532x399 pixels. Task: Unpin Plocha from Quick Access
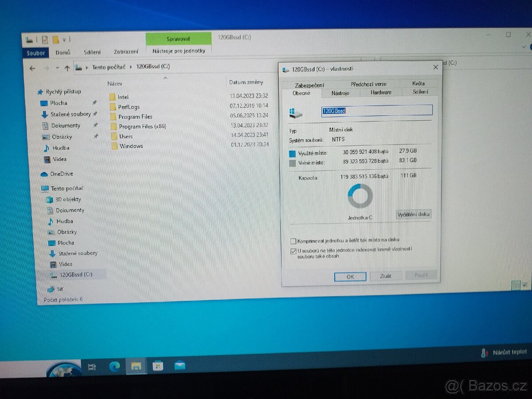pyautogui.click(x=94, y=102)
